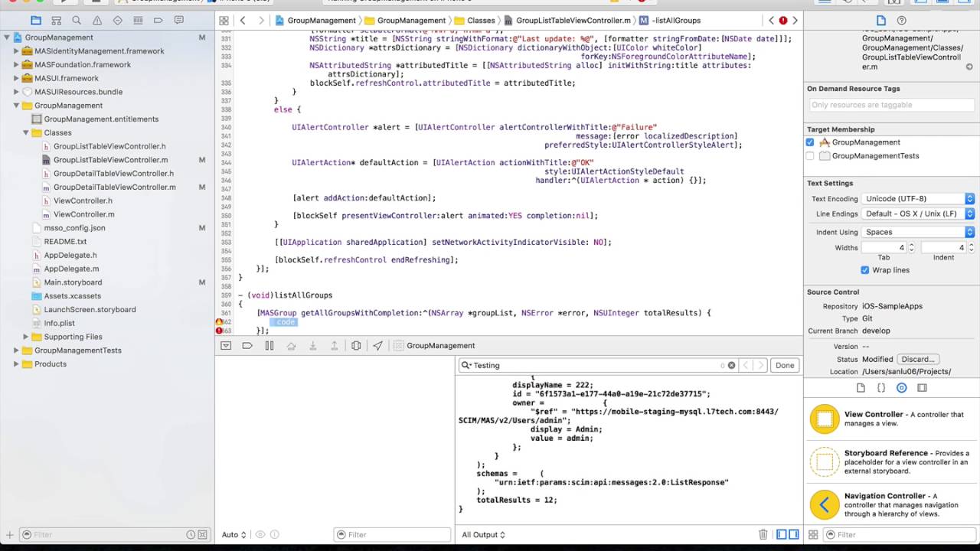Toggle Wrap lines checkbox
Viewport: 980px width, 551px height.
point(865,270)
